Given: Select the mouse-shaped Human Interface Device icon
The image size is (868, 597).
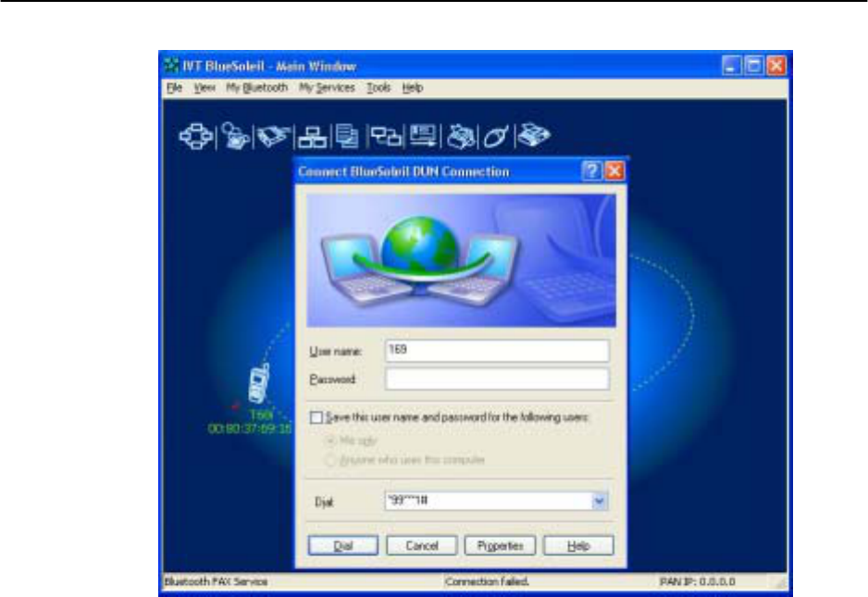Looking at the screenshot, I should (495, 136).
